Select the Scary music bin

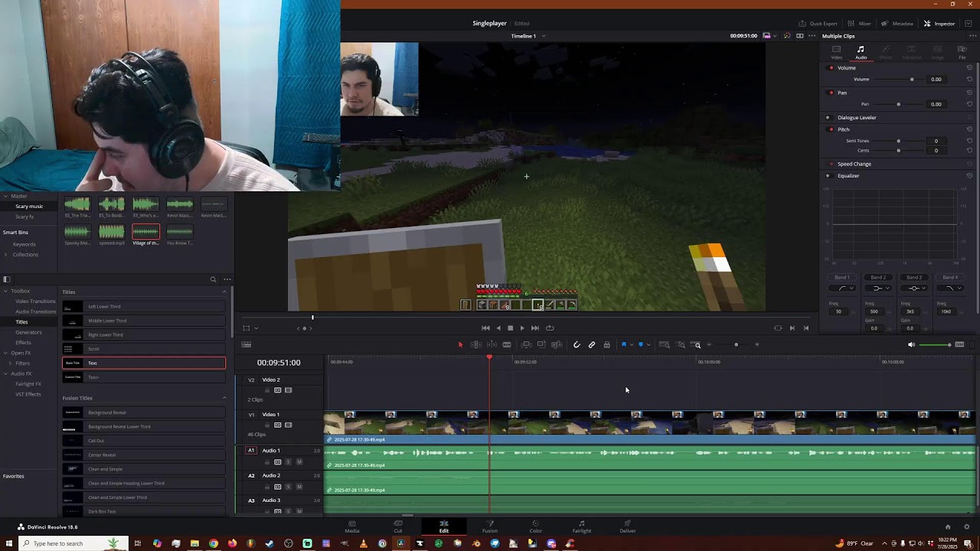(29, 207)
